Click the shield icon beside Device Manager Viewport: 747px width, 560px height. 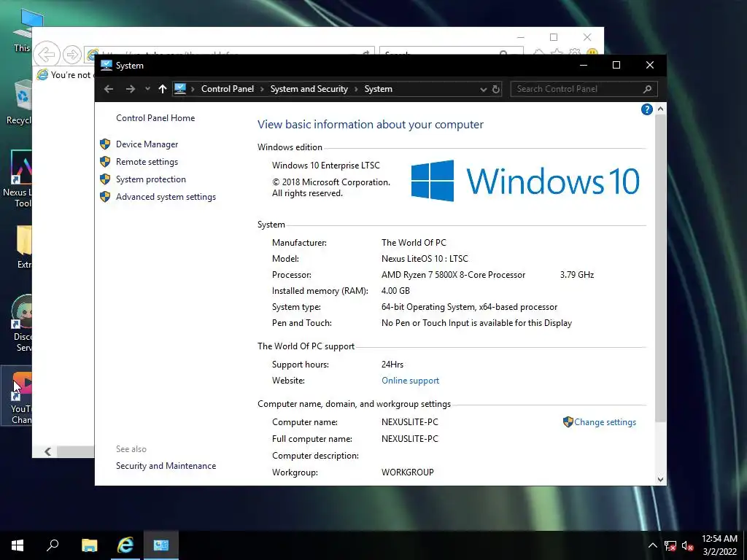(105, 144)
